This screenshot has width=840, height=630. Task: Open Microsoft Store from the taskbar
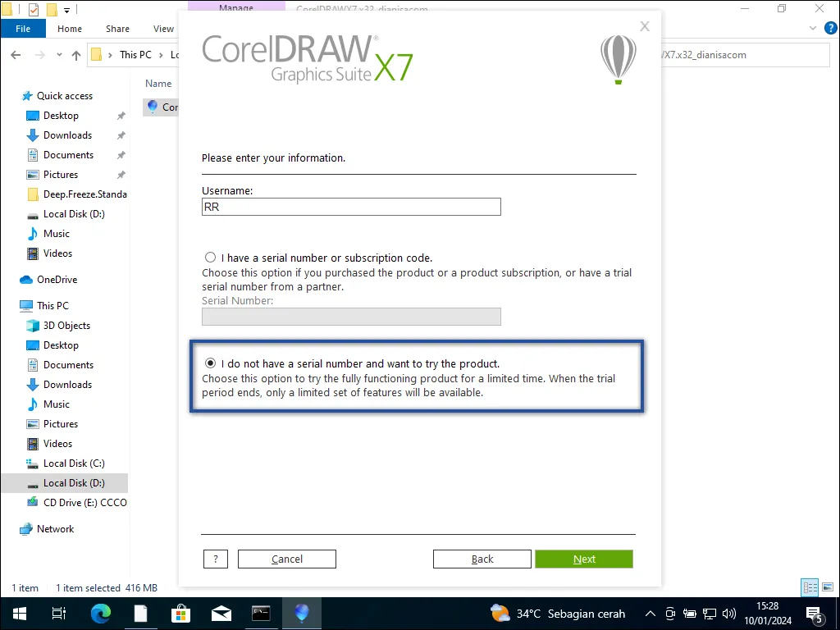point(180,613)
